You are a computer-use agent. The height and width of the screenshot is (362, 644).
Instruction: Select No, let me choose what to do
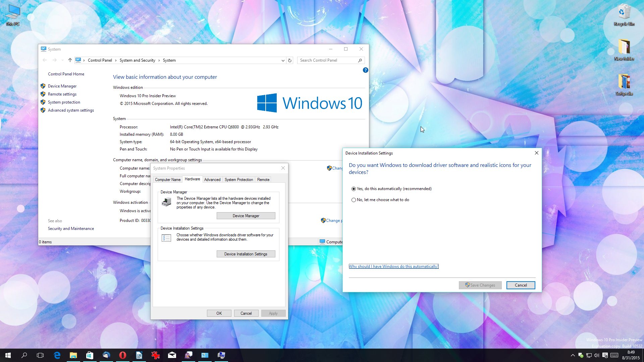380,200
